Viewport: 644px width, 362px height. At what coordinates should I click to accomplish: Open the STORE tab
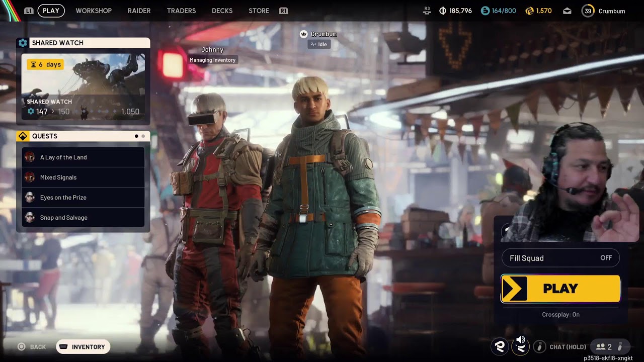pyautogui.click(x=259, y=11)
